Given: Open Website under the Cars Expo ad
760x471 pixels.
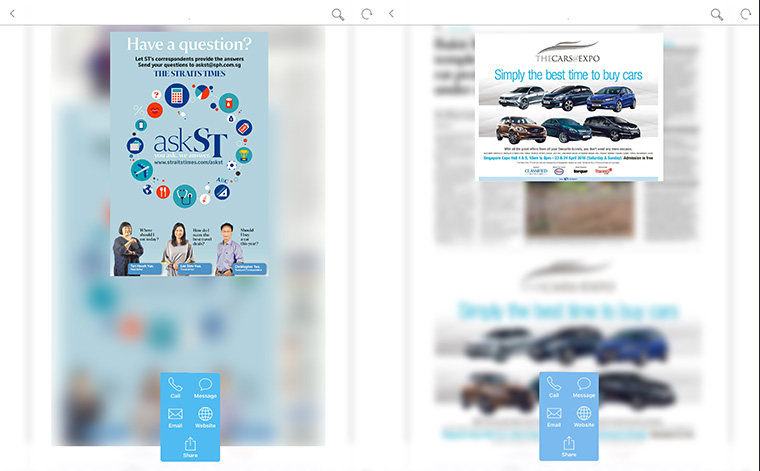Looking at the screenshot, I should 584,417.
